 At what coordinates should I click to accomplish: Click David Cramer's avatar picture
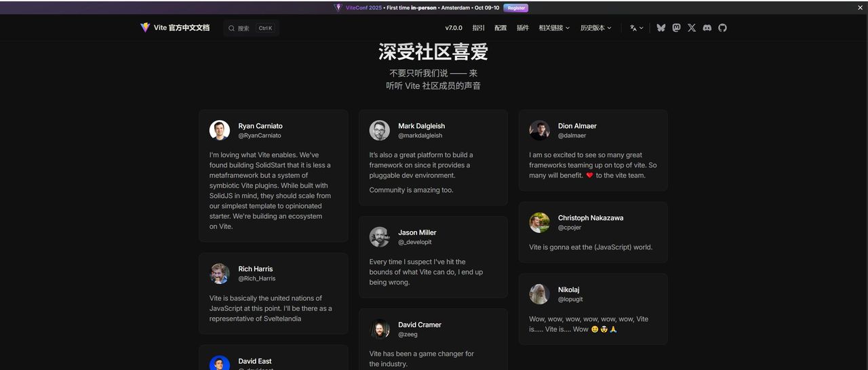380,329
